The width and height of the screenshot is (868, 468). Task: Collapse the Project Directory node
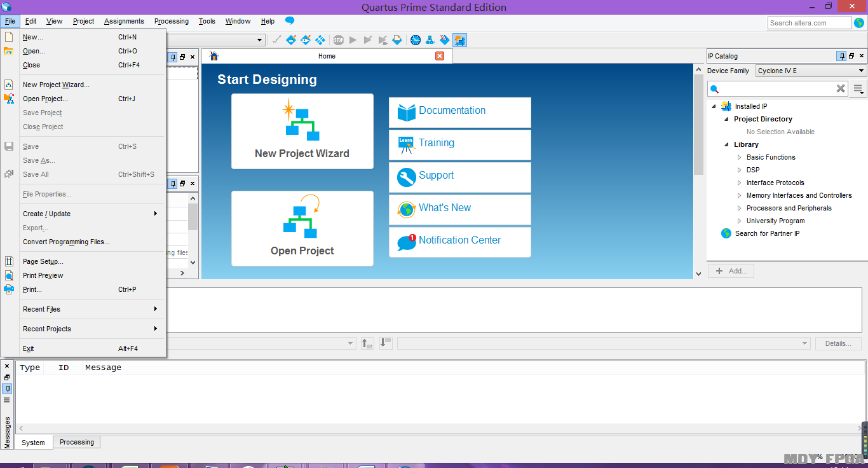(x=726, y=119)
